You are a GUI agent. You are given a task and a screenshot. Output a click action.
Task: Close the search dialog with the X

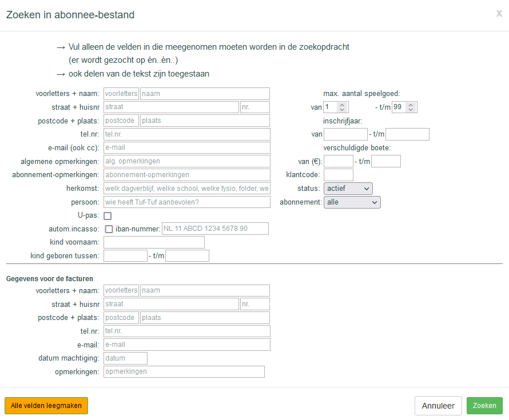pyautogui.click(x=499, y=14)
